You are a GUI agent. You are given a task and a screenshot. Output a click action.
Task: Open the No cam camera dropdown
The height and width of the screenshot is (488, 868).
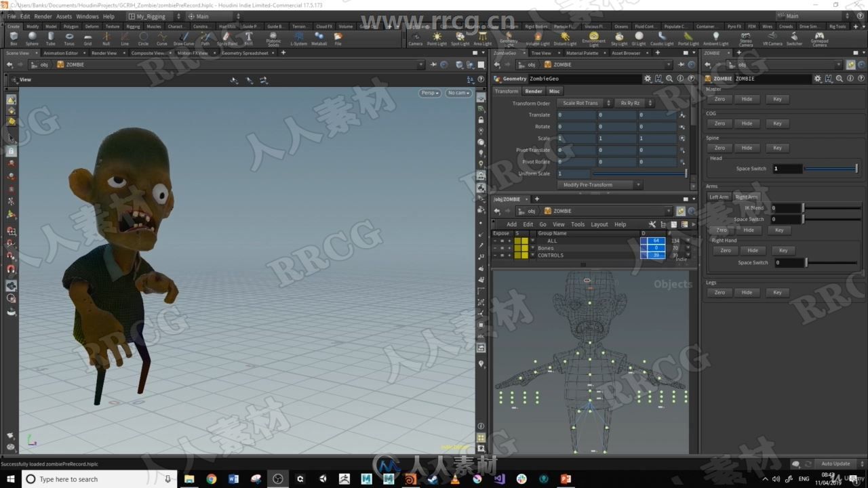tap(458, 93)
